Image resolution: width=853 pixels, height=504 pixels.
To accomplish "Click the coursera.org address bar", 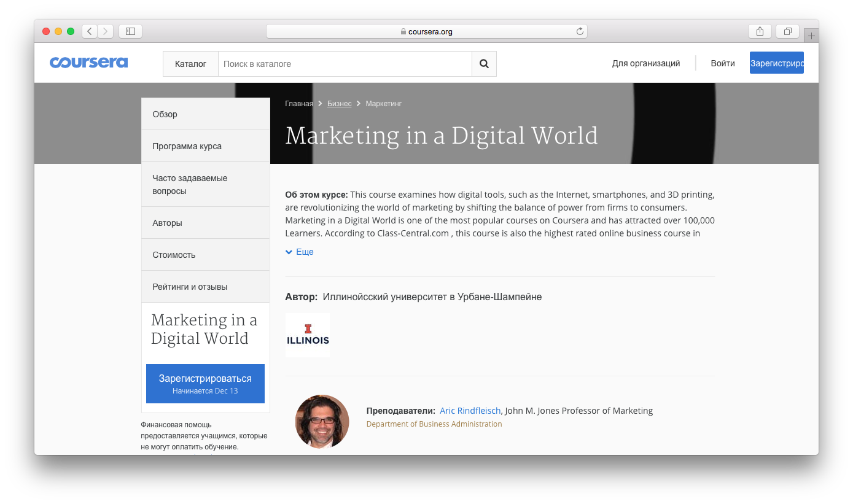I will tap(427, 31).
